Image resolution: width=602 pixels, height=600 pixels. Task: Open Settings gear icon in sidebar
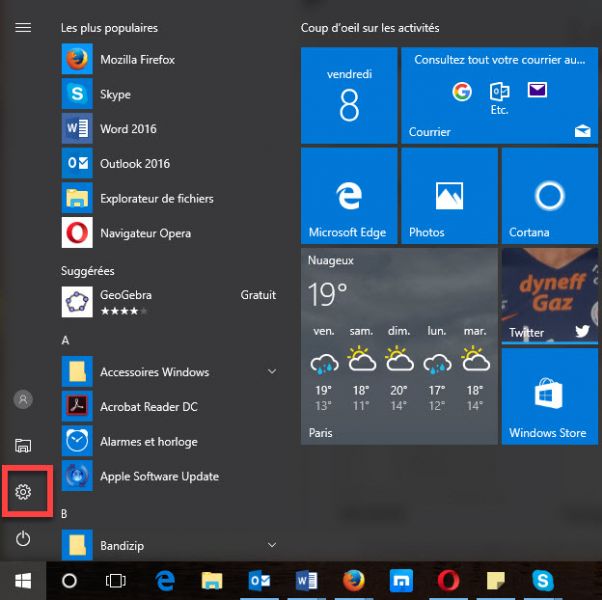pos(23,492)
